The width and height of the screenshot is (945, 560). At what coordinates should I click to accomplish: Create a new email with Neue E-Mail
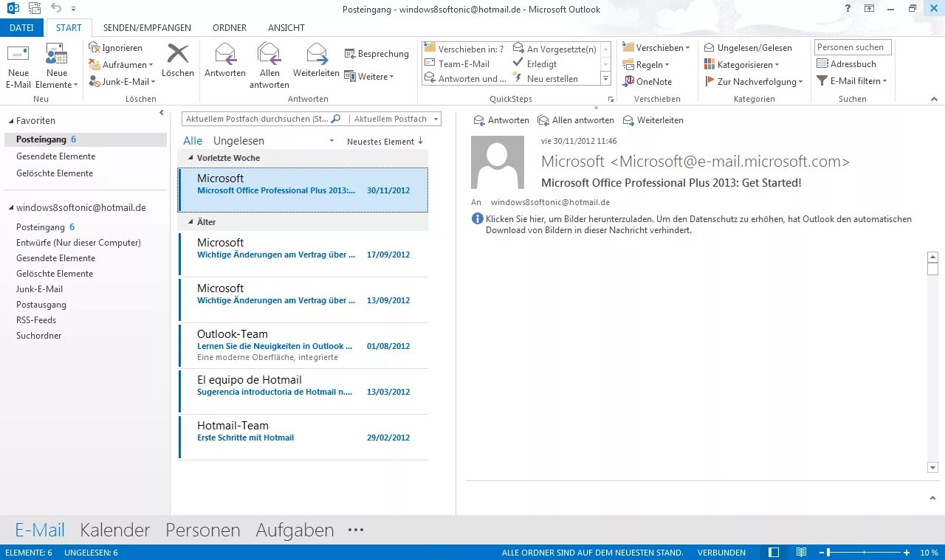coord(18,66)
